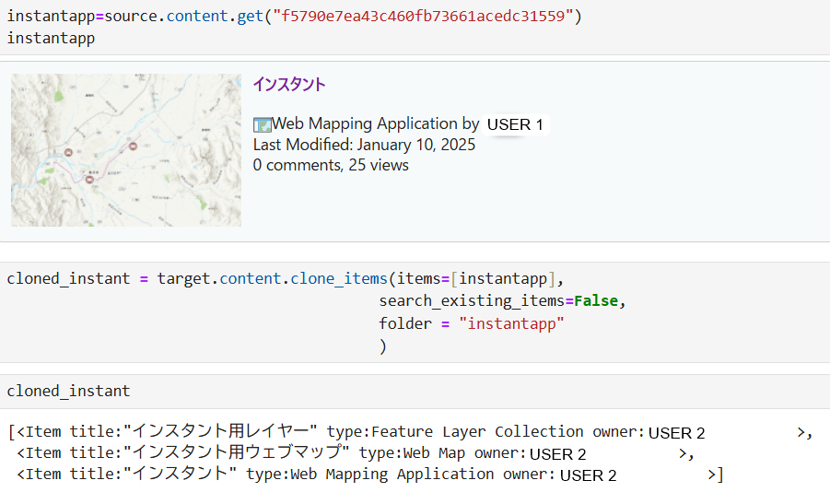The height and width of the screenshot is (504, 830).
Task: Focus the cloned_instant code cell
Action: click(68, 392)
